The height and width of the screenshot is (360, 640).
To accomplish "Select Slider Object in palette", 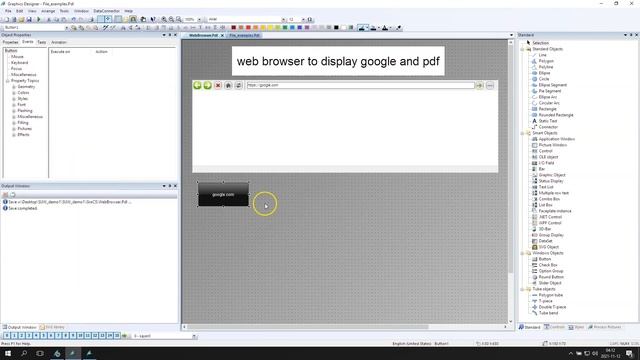I will pyautogui.click(x=550, y=283).
